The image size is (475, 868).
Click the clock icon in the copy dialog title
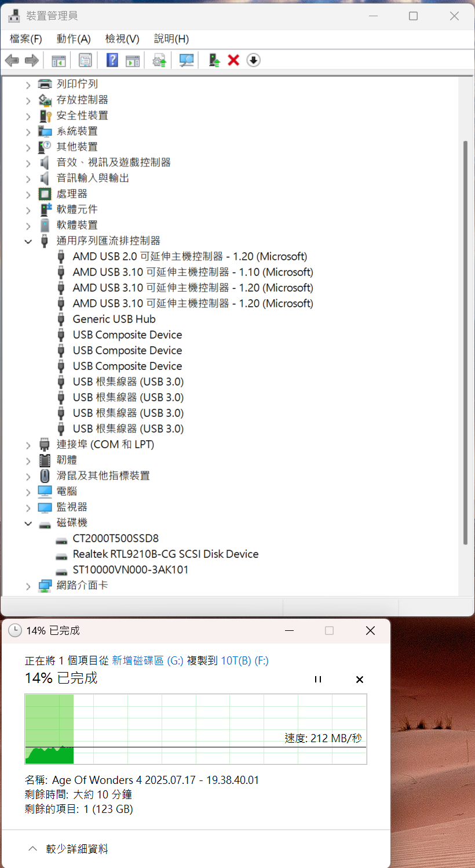point(16,631)
